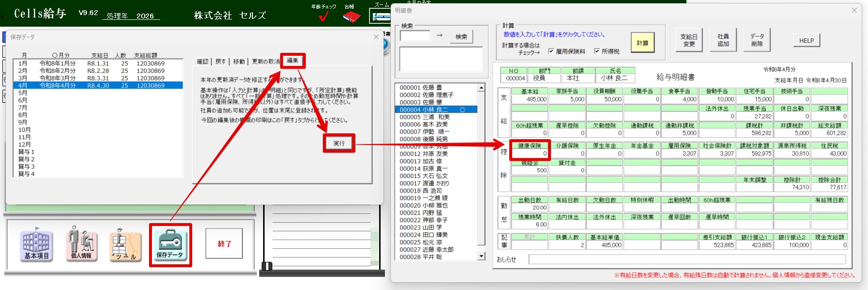Click the ズーム arrow icon
The height and width of the screenshot is (290, 868).
(381, 16)
